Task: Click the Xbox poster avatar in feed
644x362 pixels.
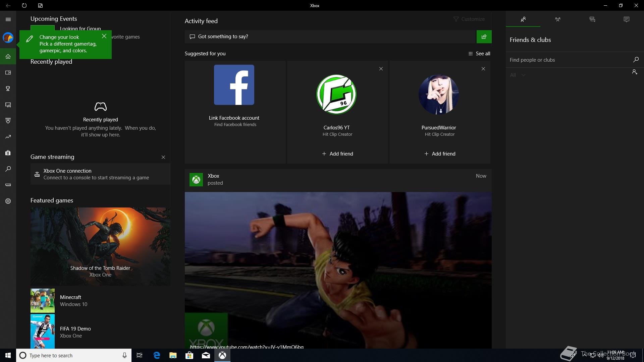Action: click(x=196, y=180)
